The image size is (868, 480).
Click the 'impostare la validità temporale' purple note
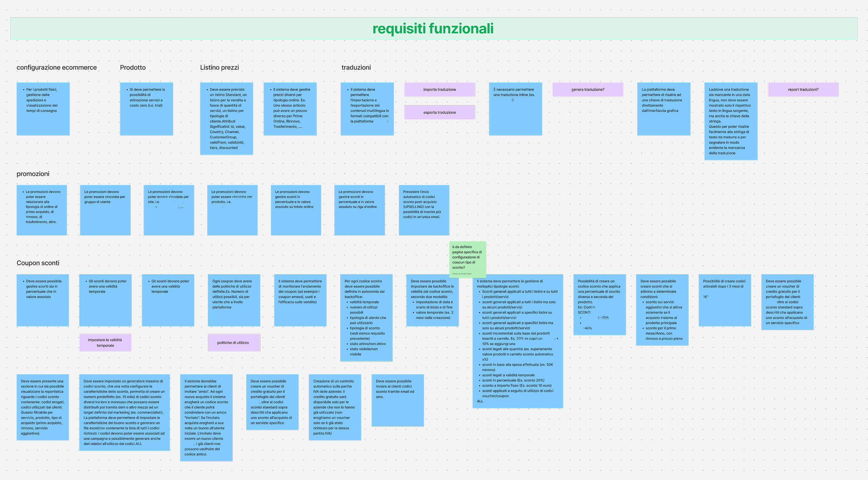105,343
